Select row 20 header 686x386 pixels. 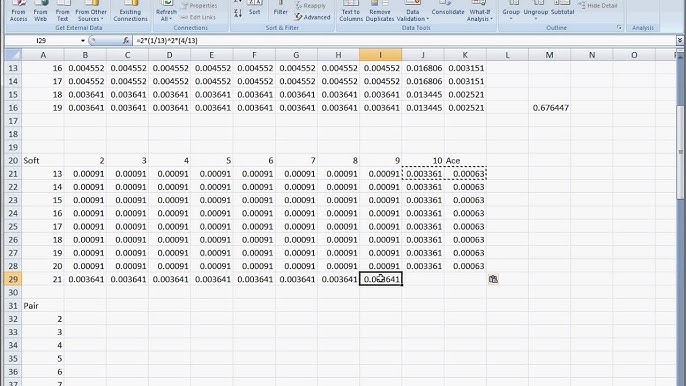click(x=13, y=161)
